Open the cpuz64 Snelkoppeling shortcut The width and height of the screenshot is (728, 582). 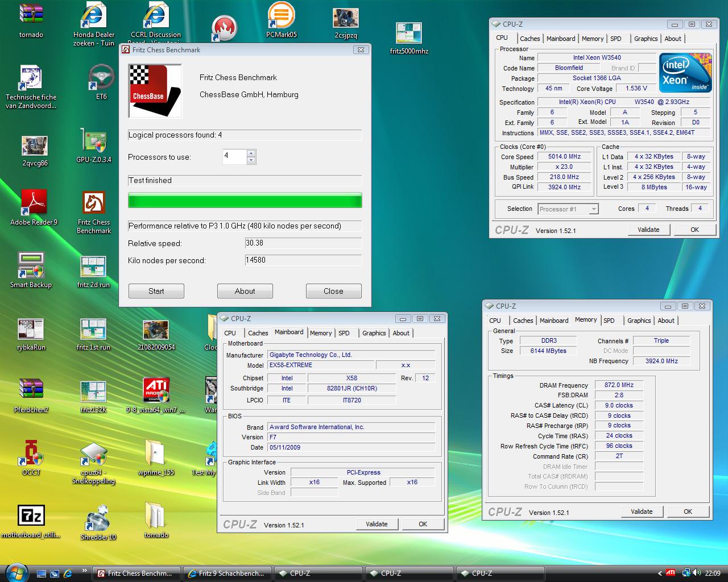[93, 463]
